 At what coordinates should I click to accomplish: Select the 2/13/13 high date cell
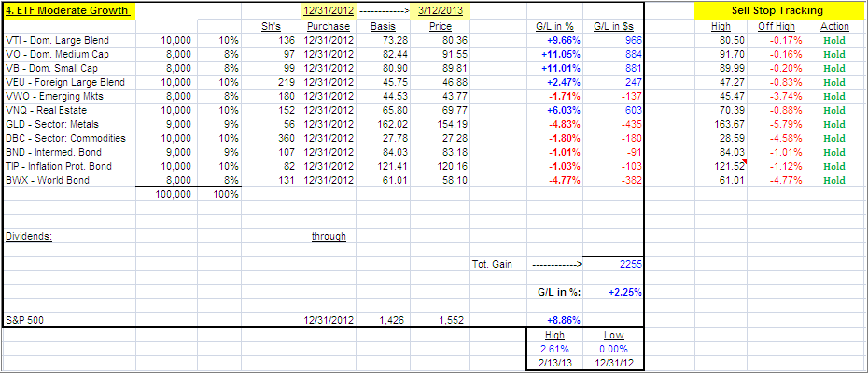555,363
